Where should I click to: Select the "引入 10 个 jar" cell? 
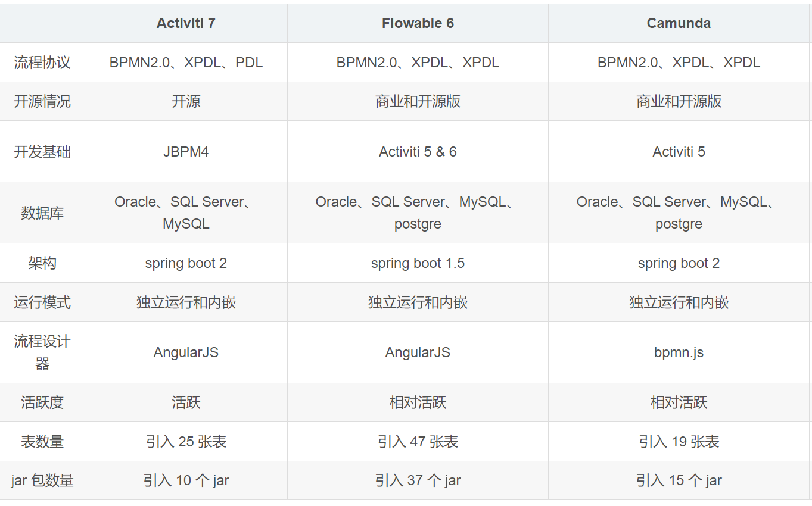[x=186, y=480]
